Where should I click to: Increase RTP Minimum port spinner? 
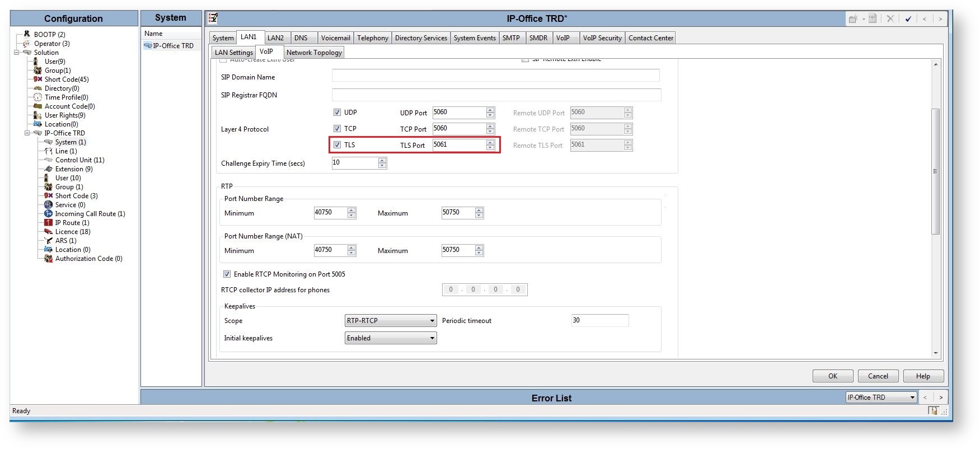(351, 210)
